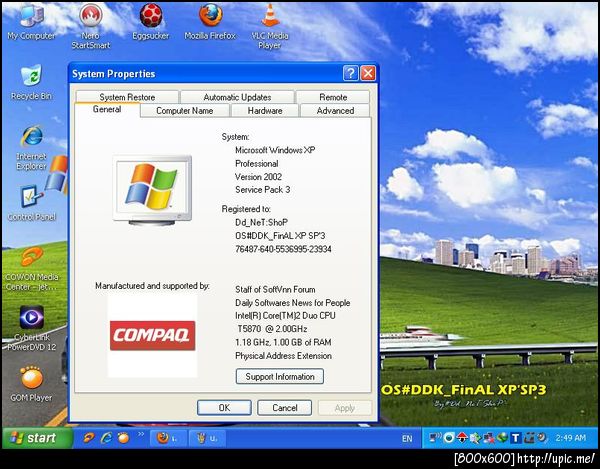Open COWON Media Center shortcut
This screenshot has width=600, height=469.
[31, 269]
